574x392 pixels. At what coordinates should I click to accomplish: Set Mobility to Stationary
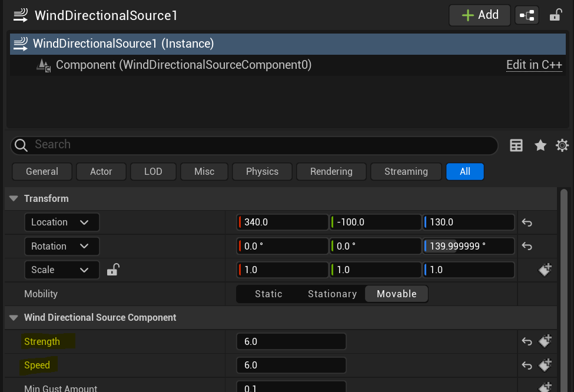point(332,294)
